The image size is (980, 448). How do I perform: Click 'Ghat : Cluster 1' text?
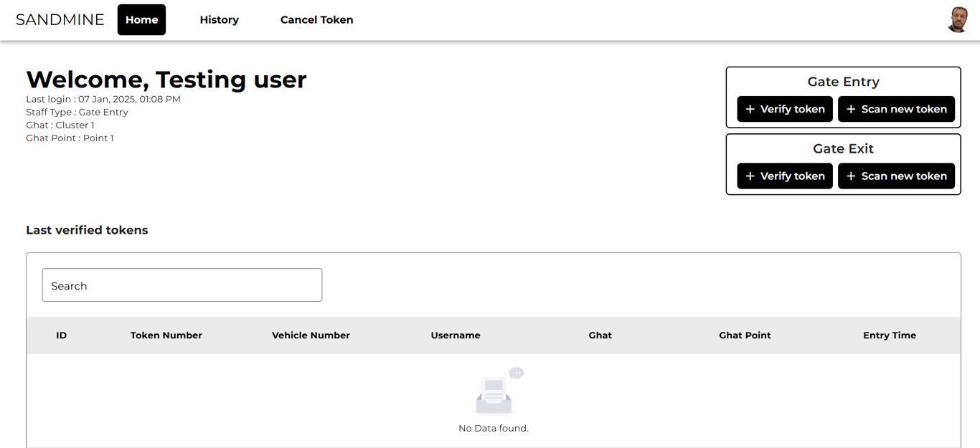[x=60, y=125]
